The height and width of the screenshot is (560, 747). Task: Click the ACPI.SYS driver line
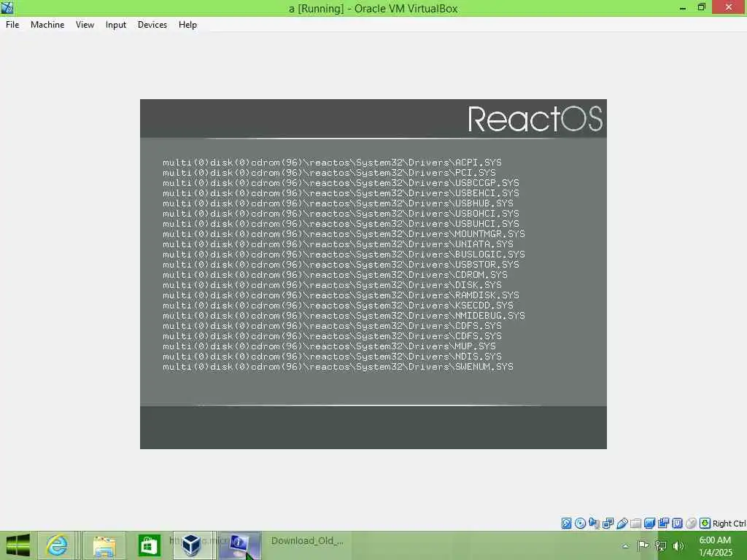332,163
